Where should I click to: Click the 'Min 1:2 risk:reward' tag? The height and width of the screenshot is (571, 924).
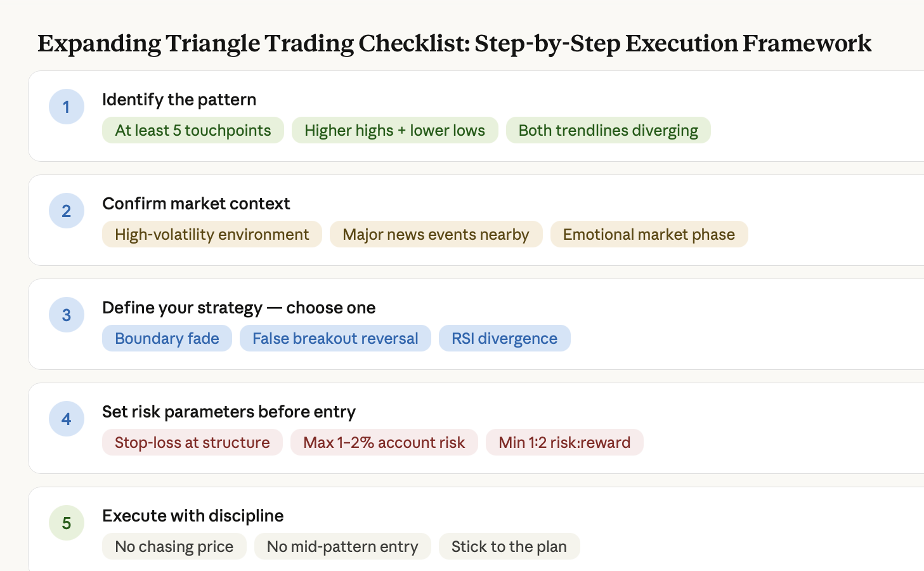coord(564,442)
